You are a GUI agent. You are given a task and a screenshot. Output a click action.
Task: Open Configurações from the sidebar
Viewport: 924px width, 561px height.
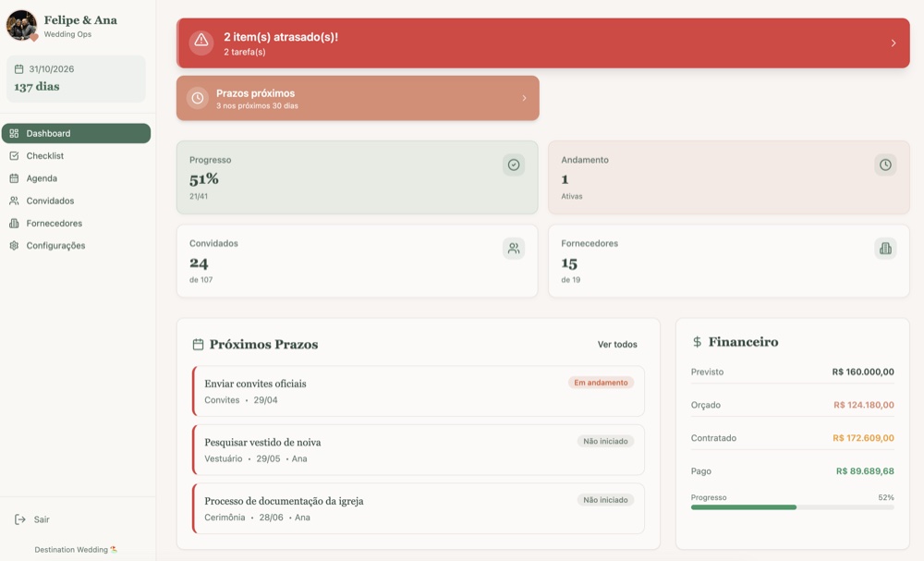coord(76,246)
